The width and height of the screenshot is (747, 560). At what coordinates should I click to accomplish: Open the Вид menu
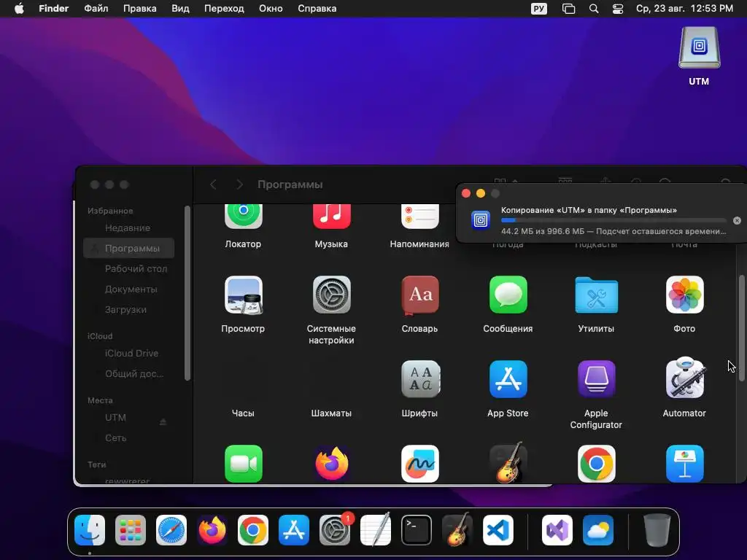181,9
